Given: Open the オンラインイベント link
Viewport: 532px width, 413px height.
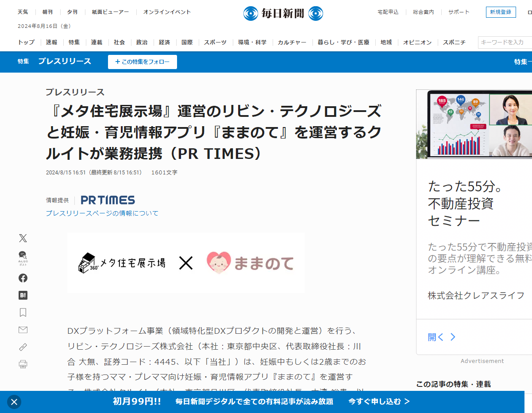Looking at the screenshot, I should pos(167,12).
